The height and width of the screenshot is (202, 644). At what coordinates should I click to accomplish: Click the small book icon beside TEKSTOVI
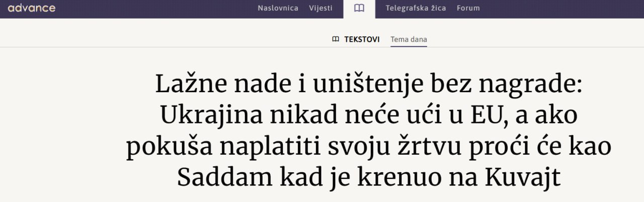click(x=336, y=39)
